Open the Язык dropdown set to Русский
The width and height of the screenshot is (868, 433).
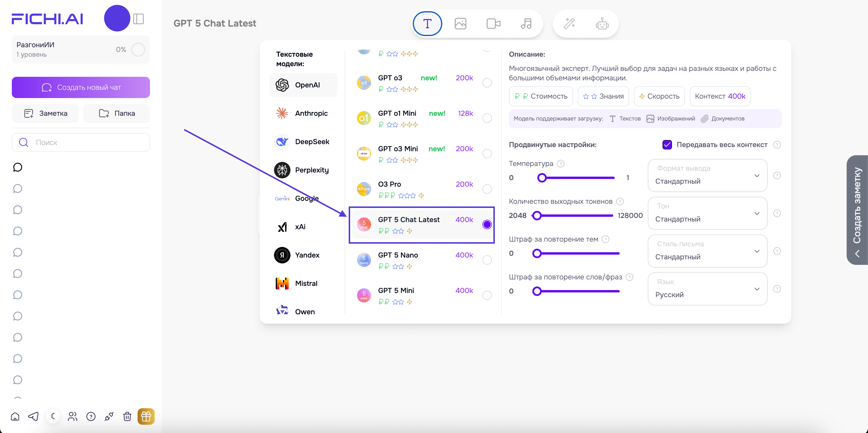tap(707, 289)
